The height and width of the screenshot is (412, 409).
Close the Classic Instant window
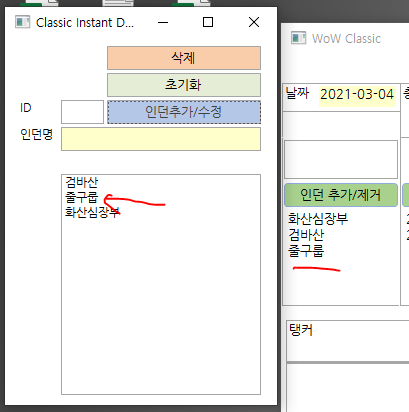(254, 22)
